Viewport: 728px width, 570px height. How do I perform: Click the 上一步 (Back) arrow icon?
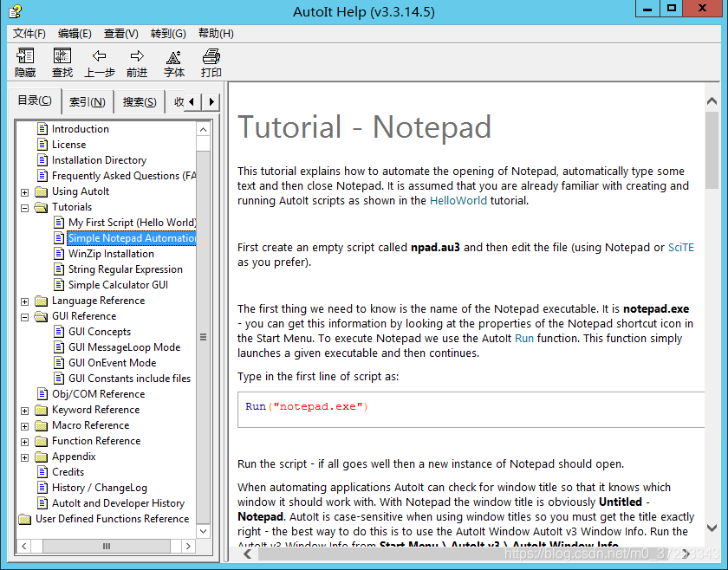click(x=98, y=62)
